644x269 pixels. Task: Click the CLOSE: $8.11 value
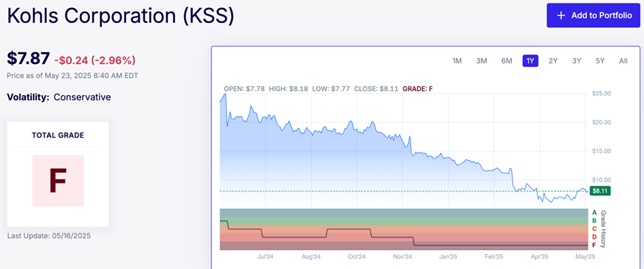pos(376,88)
